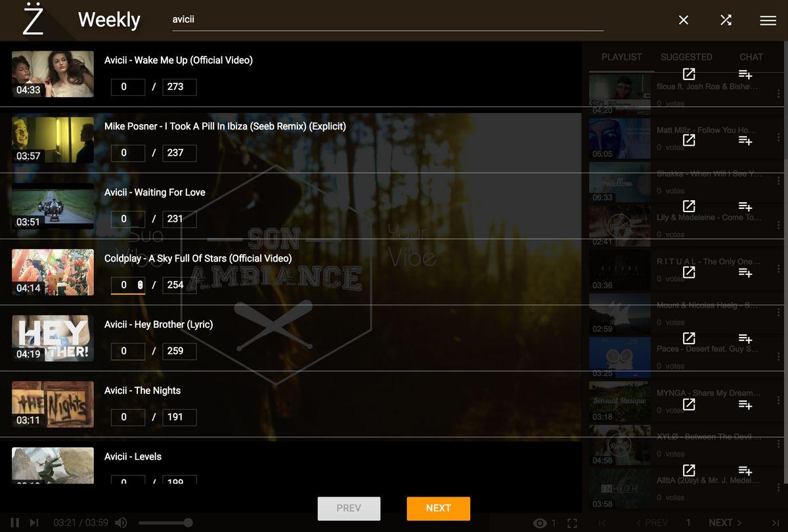This screenshot has width=788, height=532.
Task: Click title "Avicii - Waiting For Love"
Action: coord(155,192)
